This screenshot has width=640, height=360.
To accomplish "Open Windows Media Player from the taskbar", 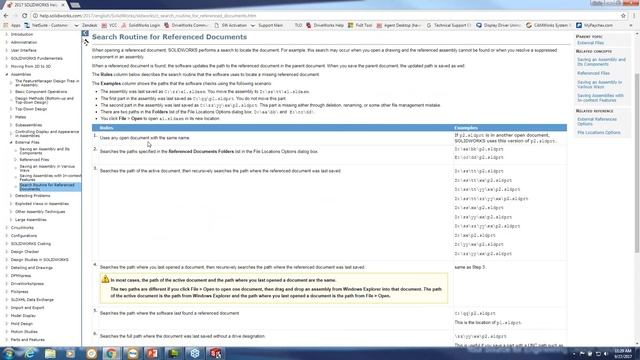I will pyautogui.click(x=71, y=353).
